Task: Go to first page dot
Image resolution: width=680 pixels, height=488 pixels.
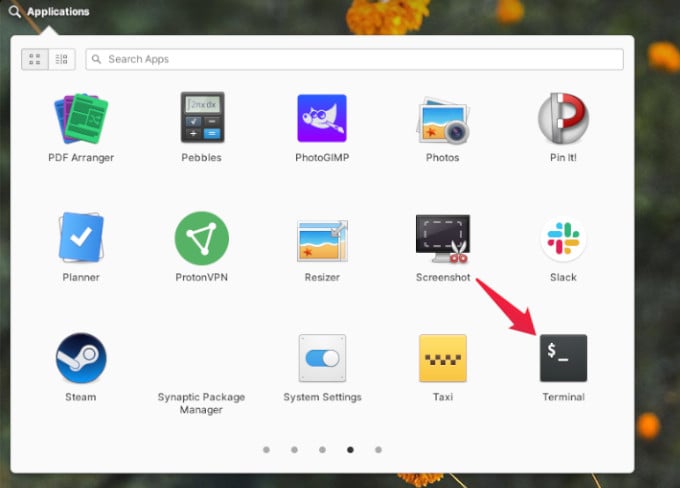Action: 266,450
